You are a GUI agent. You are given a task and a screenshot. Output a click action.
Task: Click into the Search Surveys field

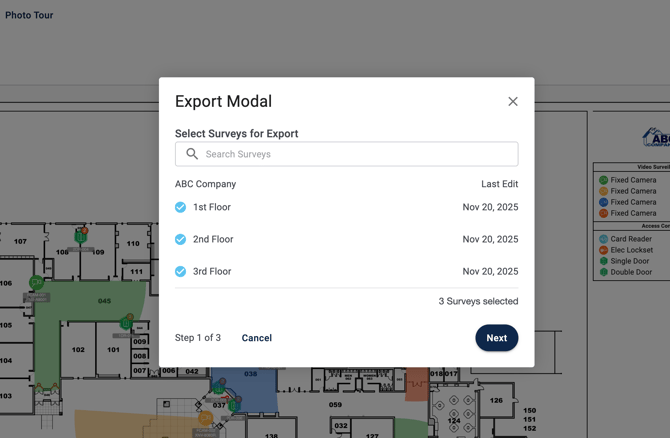coord(356,154)
